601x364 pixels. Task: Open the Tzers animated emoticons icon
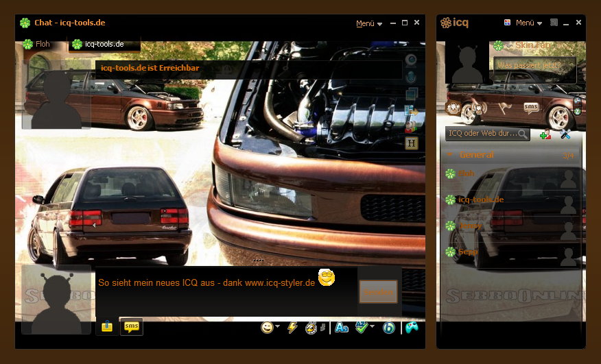pos(311,328)
